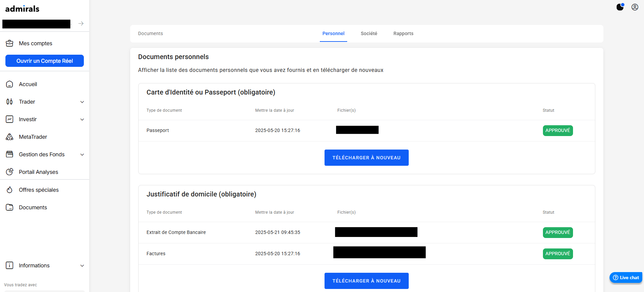Click the Approuvé badge for Factures
The width and height of the screenshot is (644, 292).
[x=558, y=254]
